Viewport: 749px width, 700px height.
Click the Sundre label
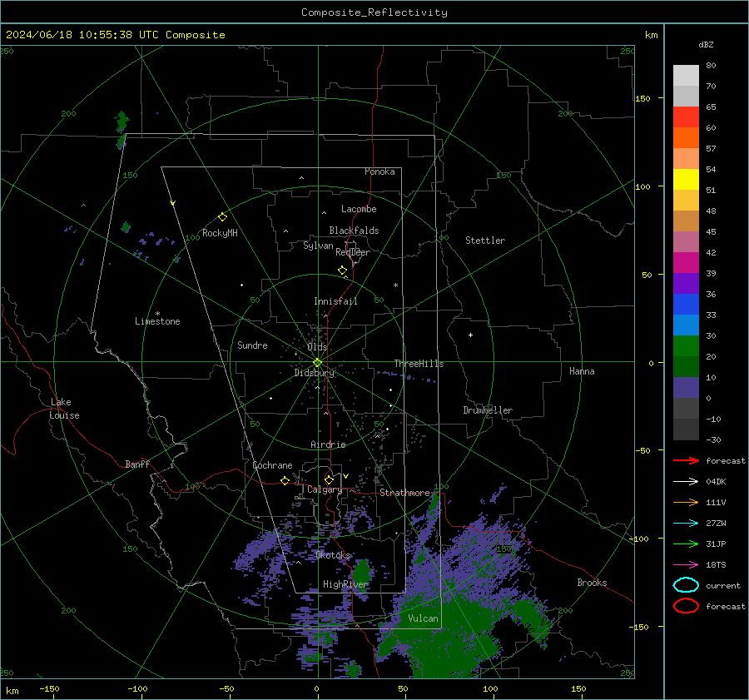[x=252, y=345]
